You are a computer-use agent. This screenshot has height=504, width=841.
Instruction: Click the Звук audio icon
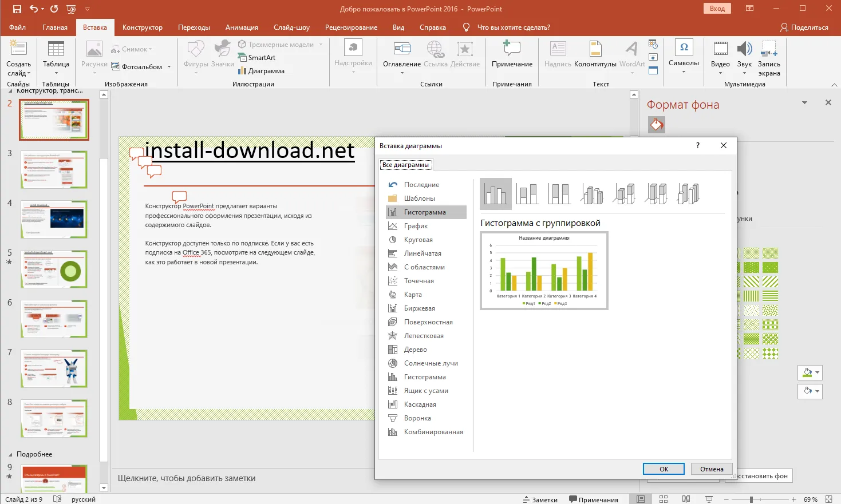pyautogui.click(x=744, y=49)
